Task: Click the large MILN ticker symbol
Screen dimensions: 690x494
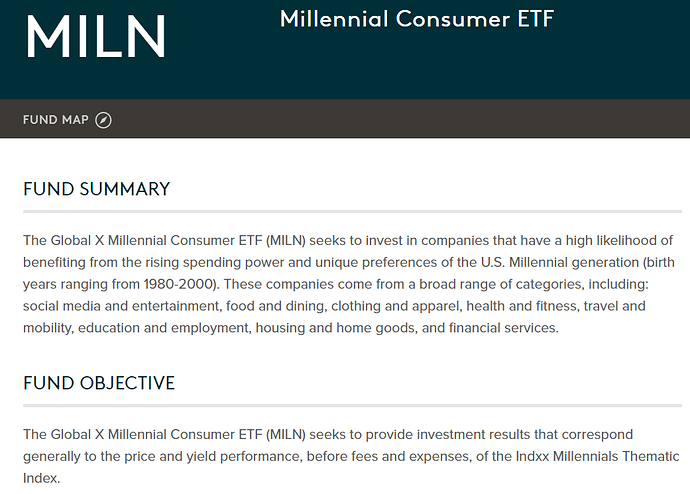Action: tap(96, 37)
